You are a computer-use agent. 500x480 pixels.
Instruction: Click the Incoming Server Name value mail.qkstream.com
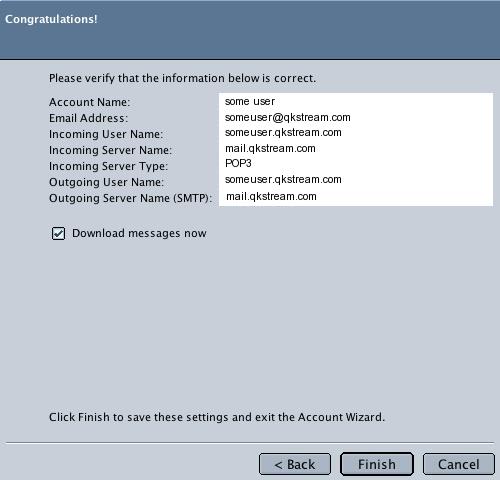pos(270,148)
